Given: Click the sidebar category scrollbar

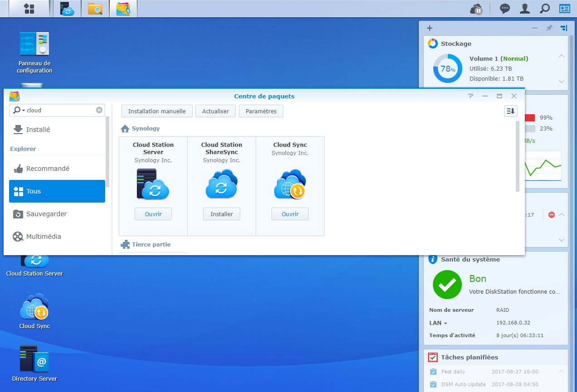Looking at the screenshot, I should pyautogui.click(x=107, y=152).
